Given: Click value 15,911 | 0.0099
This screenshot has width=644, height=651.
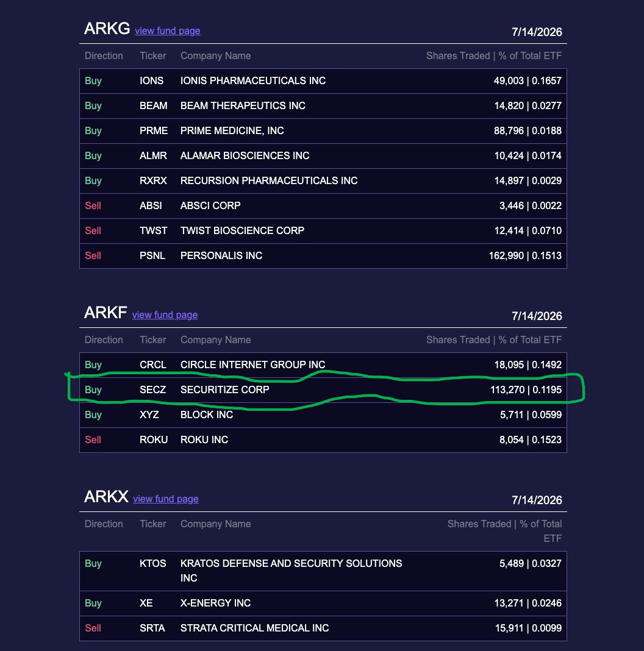Looking at the screenshot, I should [x=529, y=628].
